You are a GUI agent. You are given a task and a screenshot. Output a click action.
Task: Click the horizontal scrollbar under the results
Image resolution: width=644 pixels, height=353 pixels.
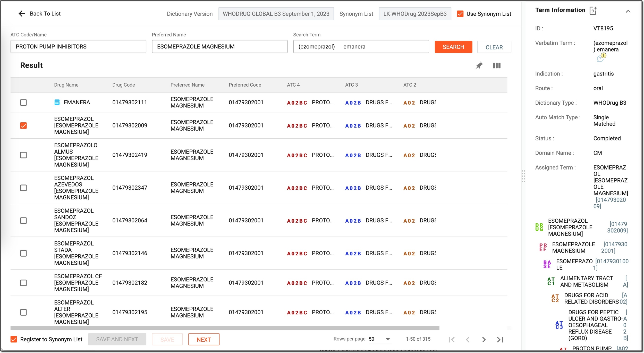click(225, 328)
